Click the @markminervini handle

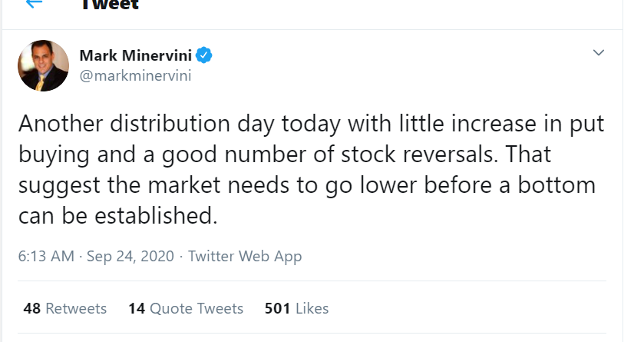point(135,75)
